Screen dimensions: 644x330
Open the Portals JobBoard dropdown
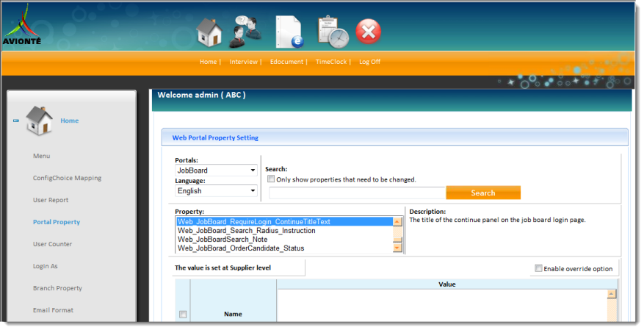coord(216,171)
